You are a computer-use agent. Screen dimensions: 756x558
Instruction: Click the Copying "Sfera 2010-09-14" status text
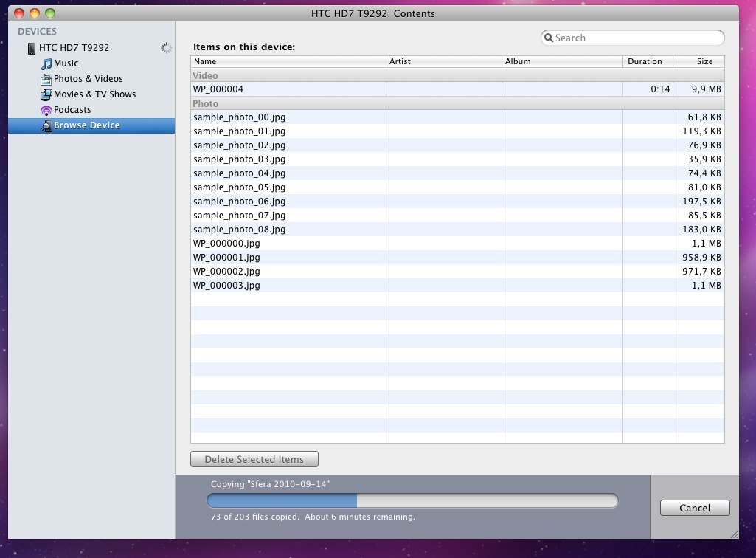270,484
